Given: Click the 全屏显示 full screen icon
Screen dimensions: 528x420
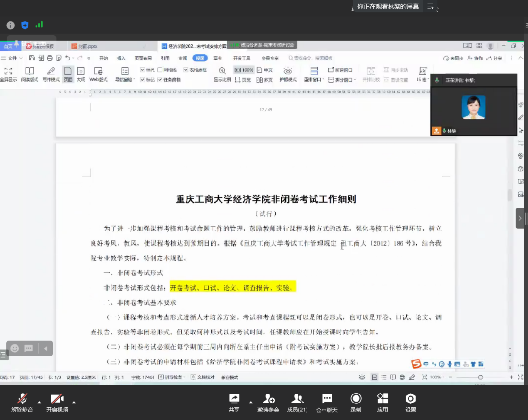Looking at the screenshot, I should (x=8, y=74).
